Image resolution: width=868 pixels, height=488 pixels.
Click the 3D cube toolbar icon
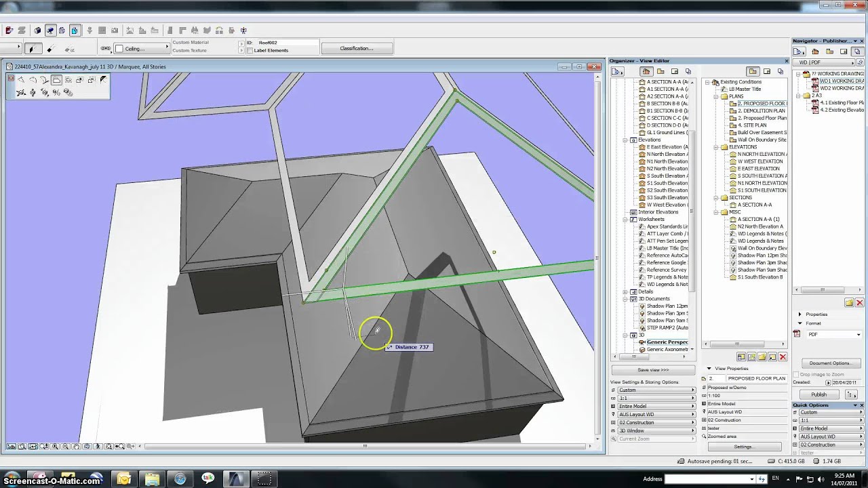coord(37,30)
